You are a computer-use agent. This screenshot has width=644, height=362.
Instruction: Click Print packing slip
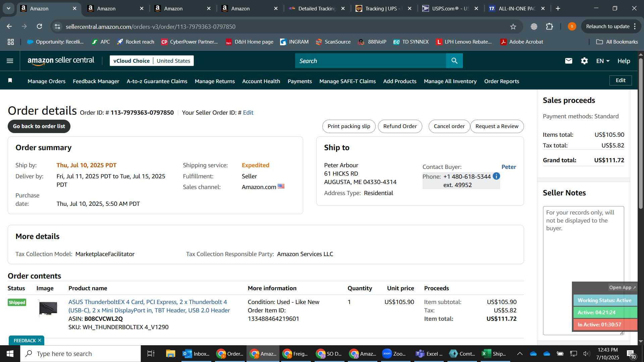click(349, 126)
